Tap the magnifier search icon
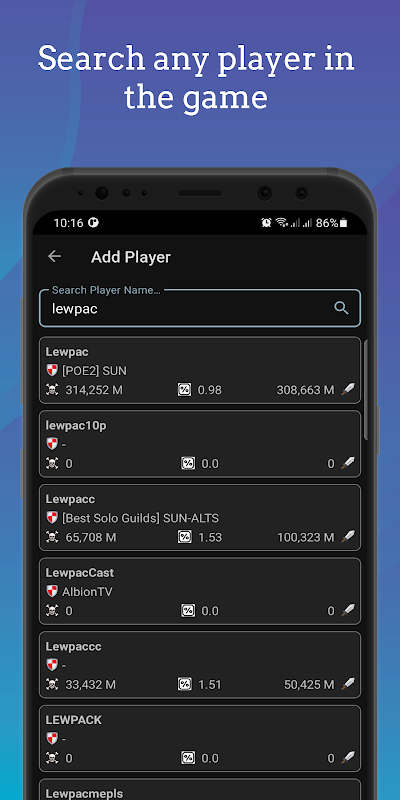 coord(341,308)
